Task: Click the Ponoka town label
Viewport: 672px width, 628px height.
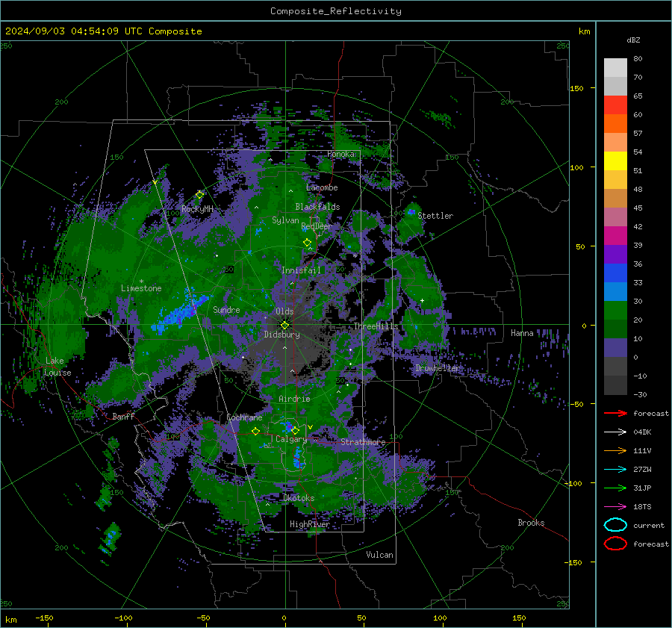Action: tap(340, 155)
